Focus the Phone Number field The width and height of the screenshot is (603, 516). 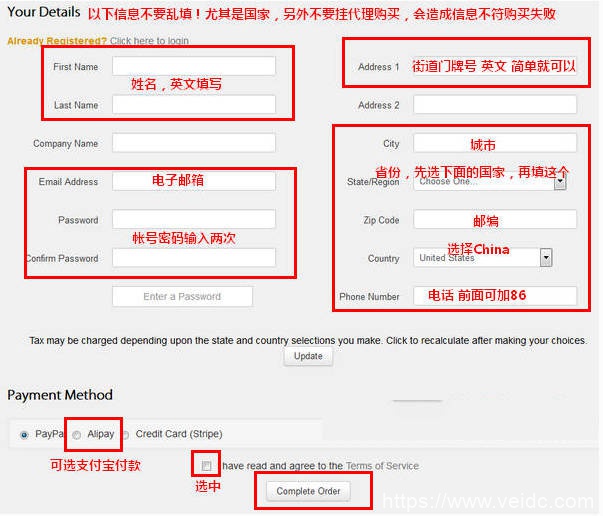coord(495,296)
